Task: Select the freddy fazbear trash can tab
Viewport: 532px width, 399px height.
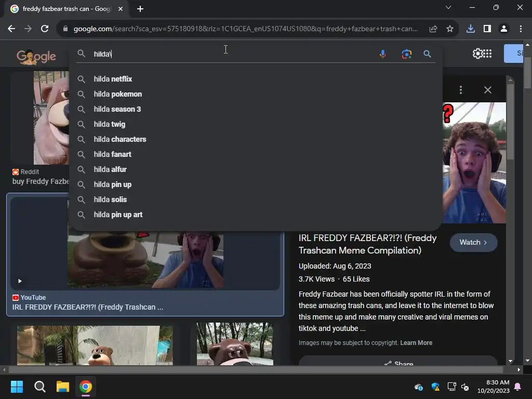Action: pyautogui.click(x=66, y=9)
